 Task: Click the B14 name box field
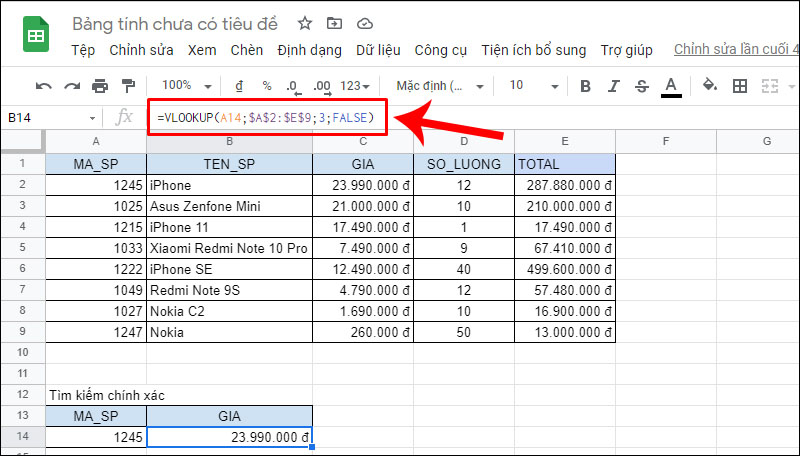[45, 118]
